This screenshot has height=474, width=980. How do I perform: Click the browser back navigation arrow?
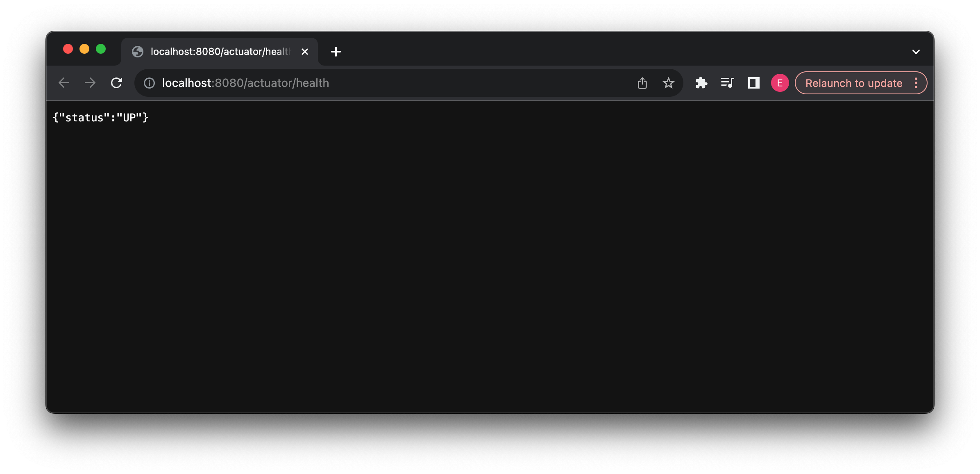click(64, 83)
